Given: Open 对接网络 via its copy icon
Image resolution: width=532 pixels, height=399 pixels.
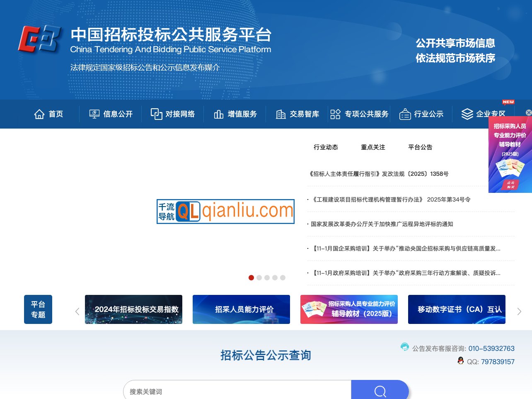Looking at the screenshot, I should click(x=157, y=114).
